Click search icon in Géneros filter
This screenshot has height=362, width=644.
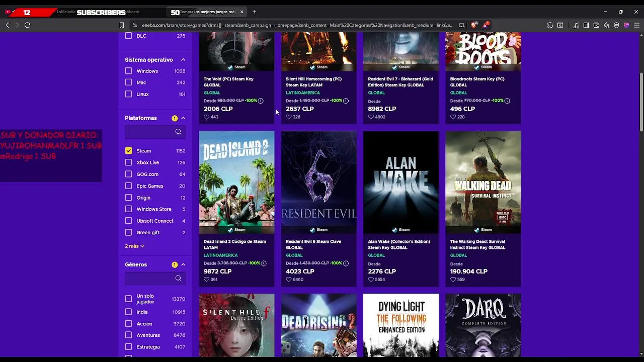[178, 278]
